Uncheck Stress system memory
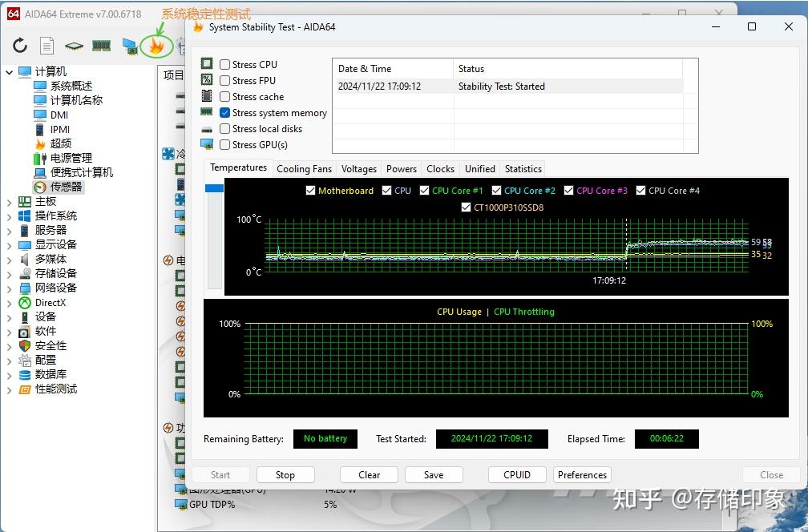 coord(224,112)
